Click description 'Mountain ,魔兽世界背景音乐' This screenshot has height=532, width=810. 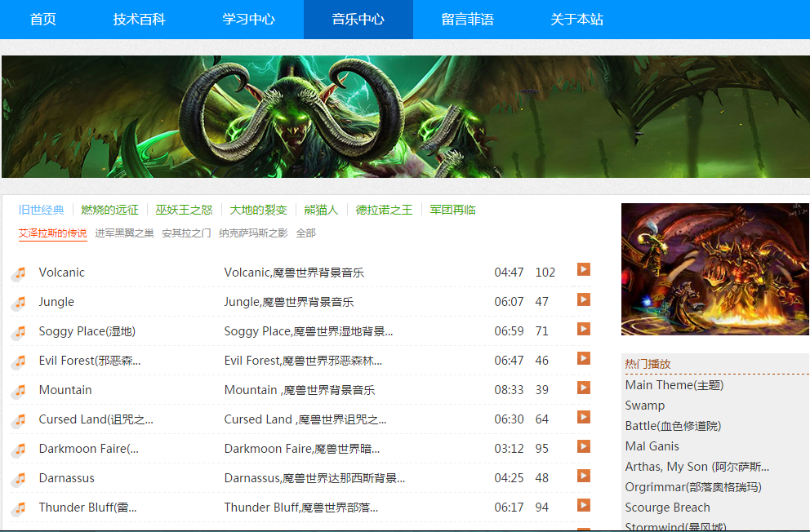pos(300,390)
